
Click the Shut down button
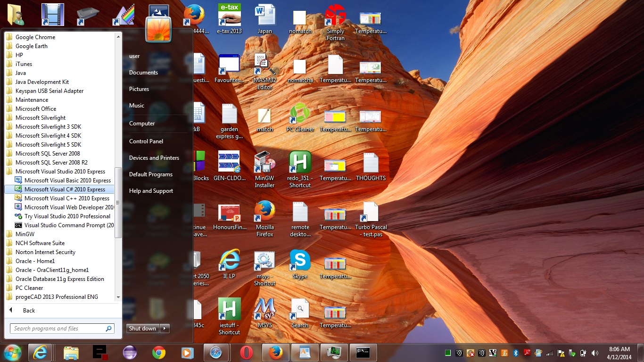[x=142, y=329]
